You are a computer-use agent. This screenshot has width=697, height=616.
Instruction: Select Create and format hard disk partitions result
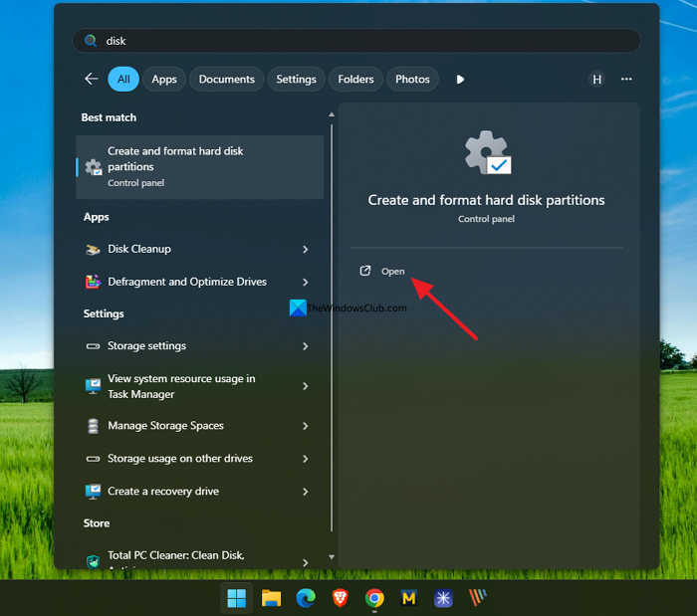tap(199, 167)
